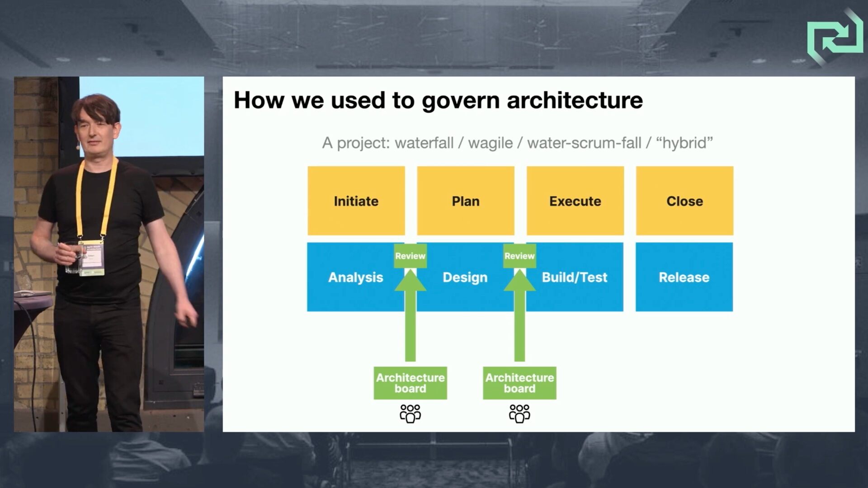Click the right Architecture board label

(x=519, y=383)
